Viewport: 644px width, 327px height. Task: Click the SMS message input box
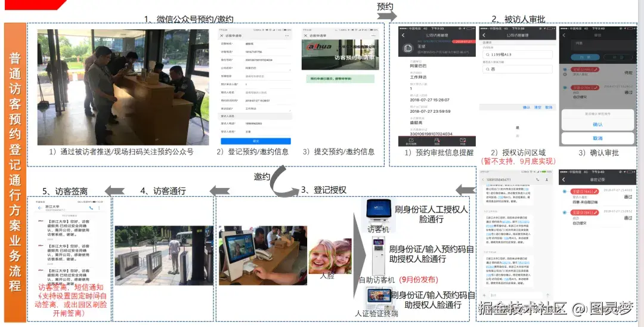(515, 295)
